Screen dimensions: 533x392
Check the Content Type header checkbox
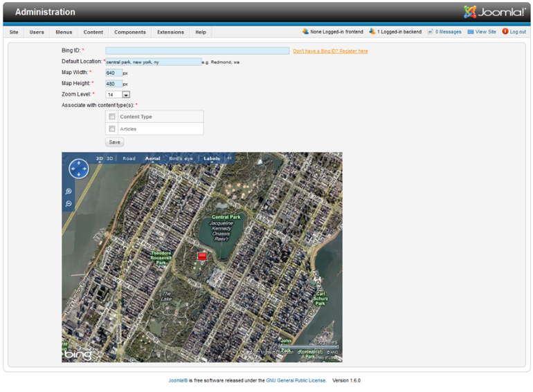pyautogui.click(x=112, y=116)
